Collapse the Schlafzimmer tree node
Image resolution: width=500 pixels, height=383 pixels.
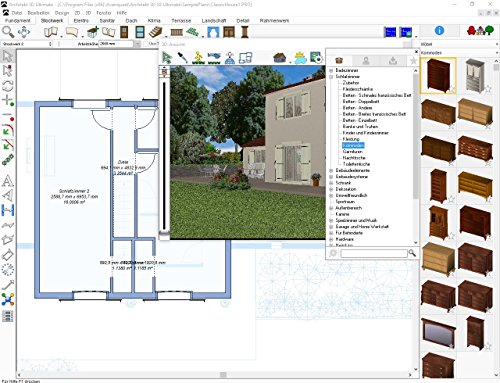point(331,77)
